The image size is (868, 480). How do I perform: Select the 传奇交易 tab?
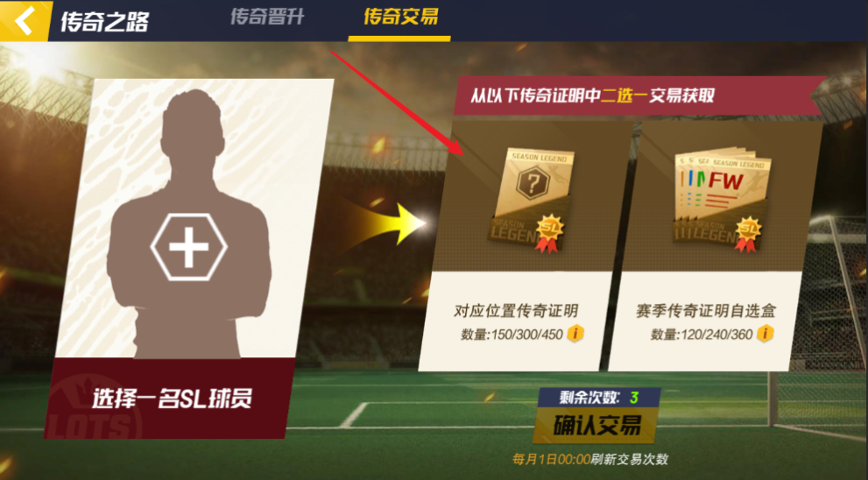401,18
